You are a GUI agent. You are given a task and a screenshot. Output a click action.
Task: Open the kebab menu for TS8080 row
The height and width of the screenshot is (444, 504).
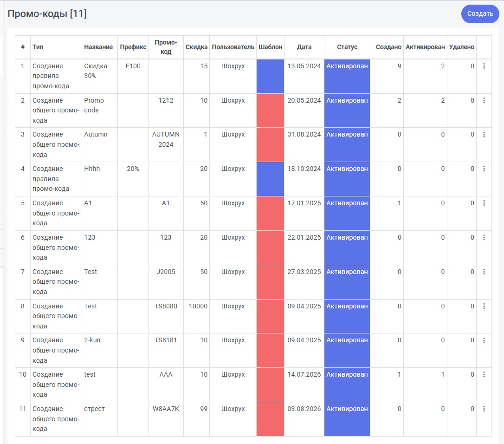484,306
